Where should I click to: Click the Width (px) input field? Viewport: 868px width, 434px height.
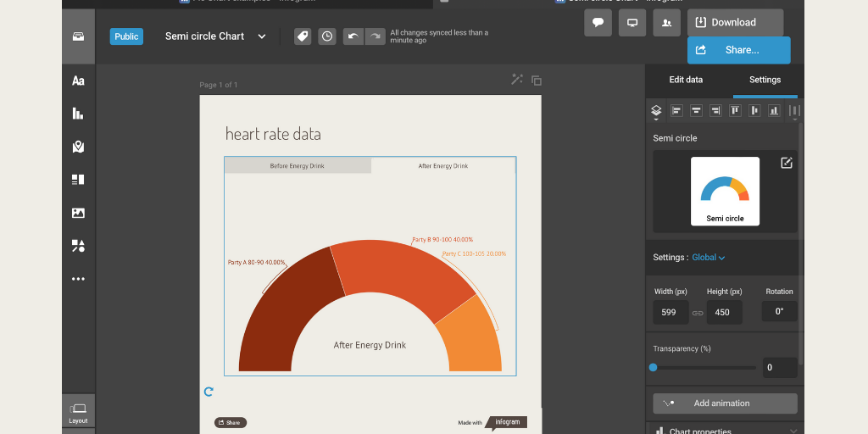[x=671, y=312]
